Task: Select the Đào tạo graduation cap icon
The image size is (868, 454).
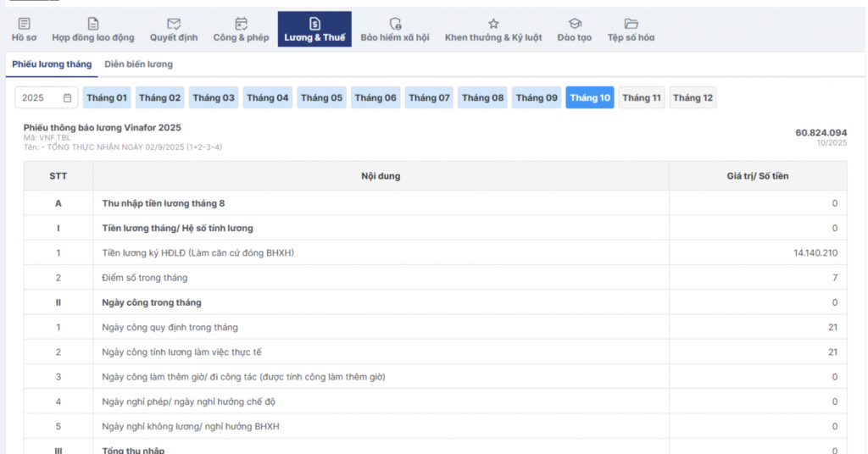Action: click(x=575, y=24)
